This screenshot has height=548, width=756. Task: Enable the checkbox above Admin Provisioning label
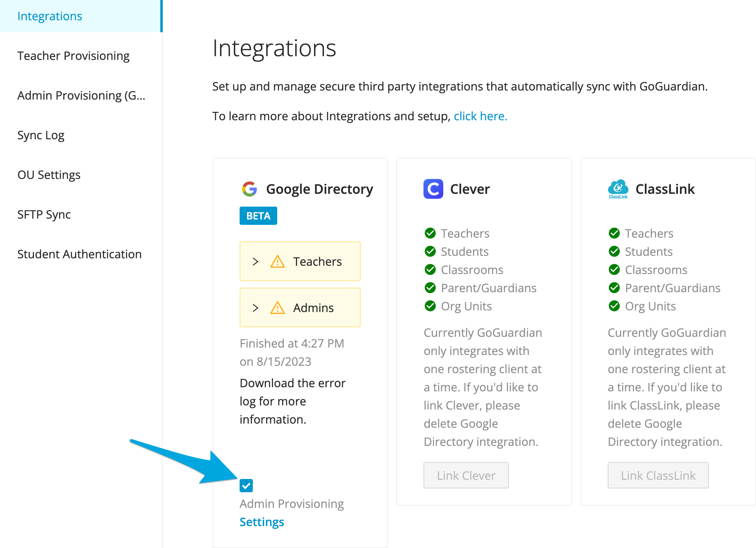tap(246, 486)
